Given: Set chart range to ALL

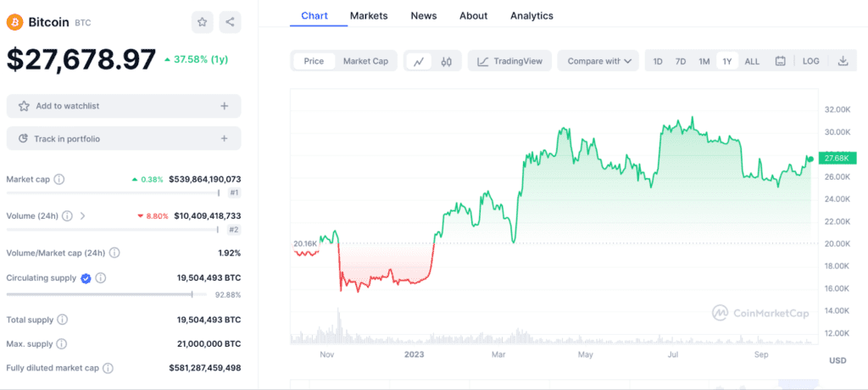Looking at the screenshot, I should (752, 62).
